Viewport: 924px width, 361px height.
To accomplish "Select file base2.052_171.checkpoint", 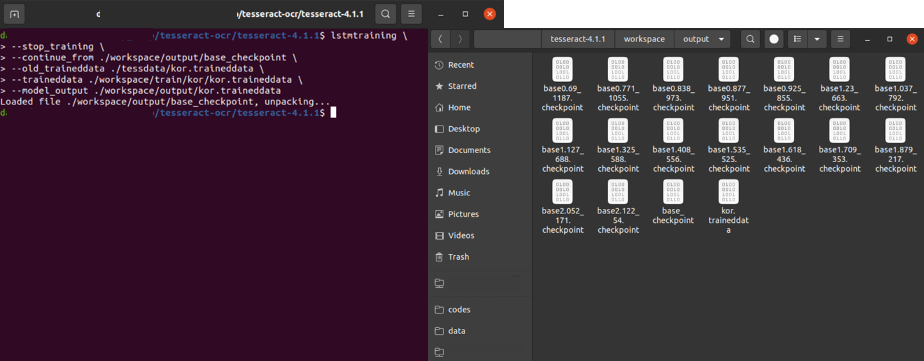I will pyautogui.click(x=563, y=207).
